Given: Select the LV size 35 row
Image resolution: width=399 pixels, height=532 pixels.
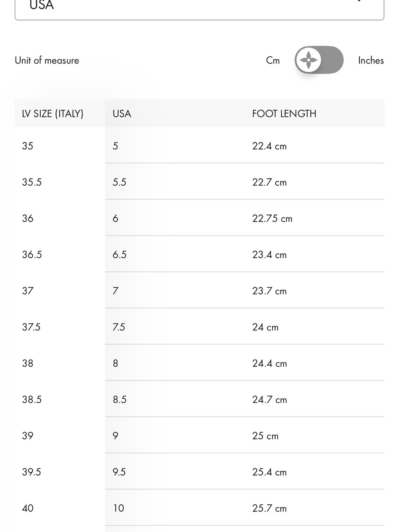Looking at the screenshot, I should tap(199, 146).
